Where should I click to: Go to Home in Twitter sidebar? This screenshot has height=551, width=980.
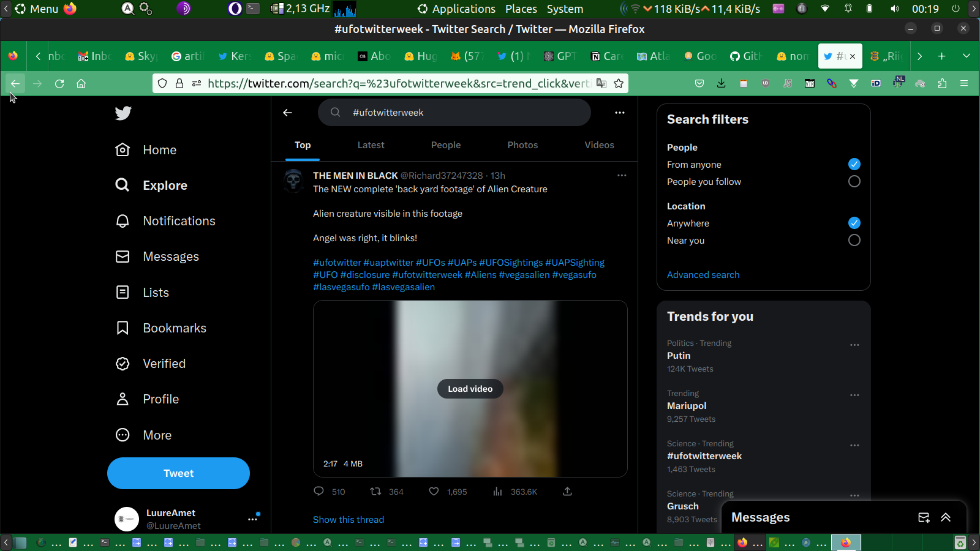point(146,150)
